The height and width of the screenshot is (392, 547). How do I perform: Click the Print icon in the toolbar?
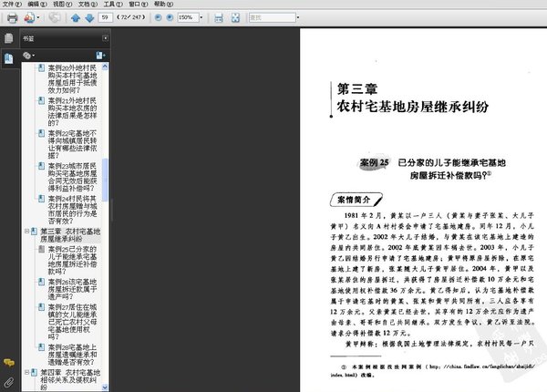pyautogui.click(x=13, y=17)
